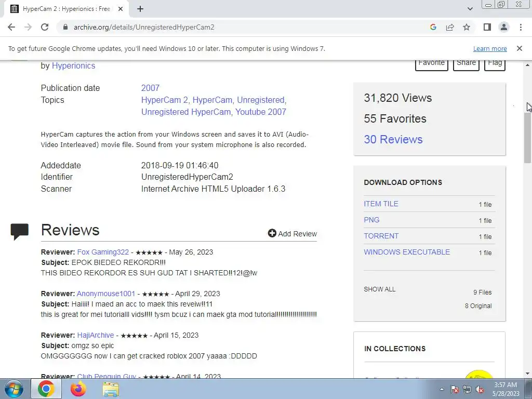This screenshot has width=532, height=399.
Task: Open the Windows Start menu
Action: [x=14, y=389]
